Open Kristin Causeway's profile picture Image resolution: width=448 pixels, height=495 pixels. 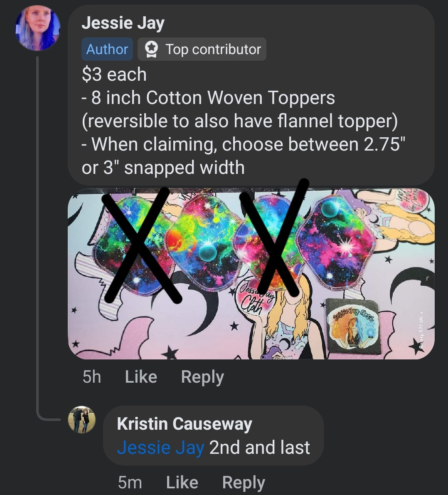point(82,420)
